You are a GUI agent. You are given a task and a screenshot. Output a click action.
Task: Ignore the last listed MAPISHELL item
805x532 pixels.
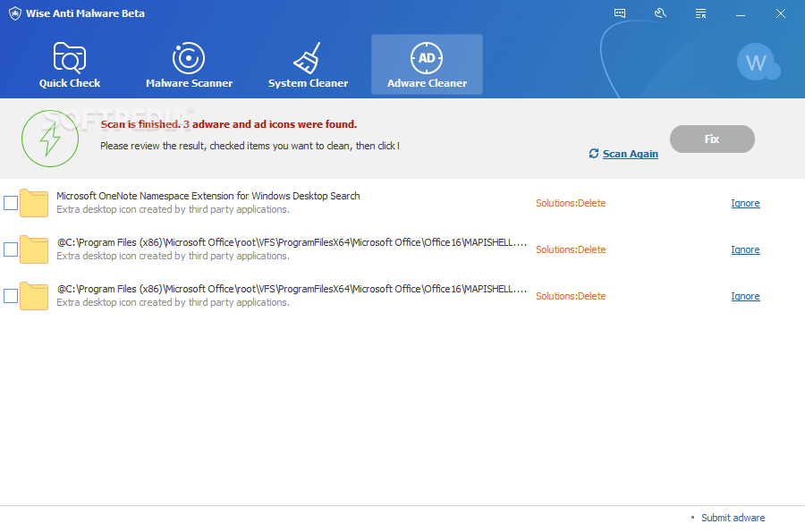[745, 296]
